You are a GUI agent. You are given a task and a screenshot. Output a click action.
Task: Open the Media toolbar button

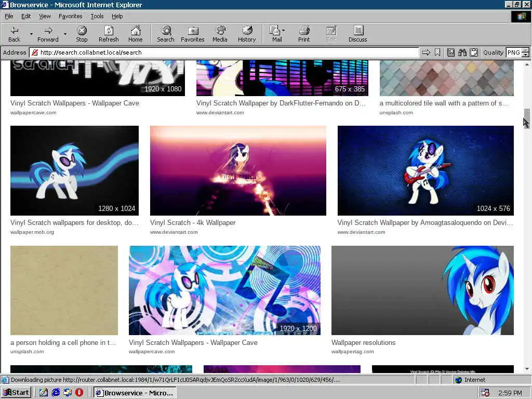coord(220,34)
